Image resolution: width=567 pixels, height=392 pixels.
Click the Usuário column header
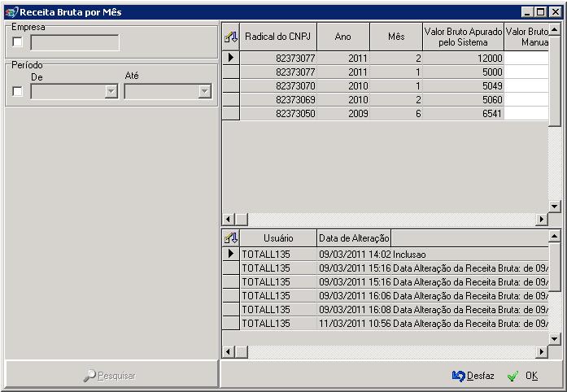pos(278,238)
